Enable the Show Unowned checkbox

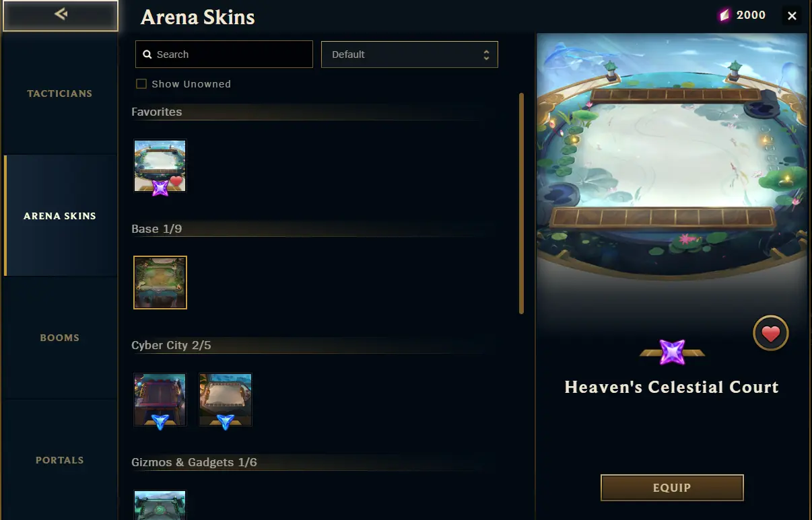click(x=141, y=84)
